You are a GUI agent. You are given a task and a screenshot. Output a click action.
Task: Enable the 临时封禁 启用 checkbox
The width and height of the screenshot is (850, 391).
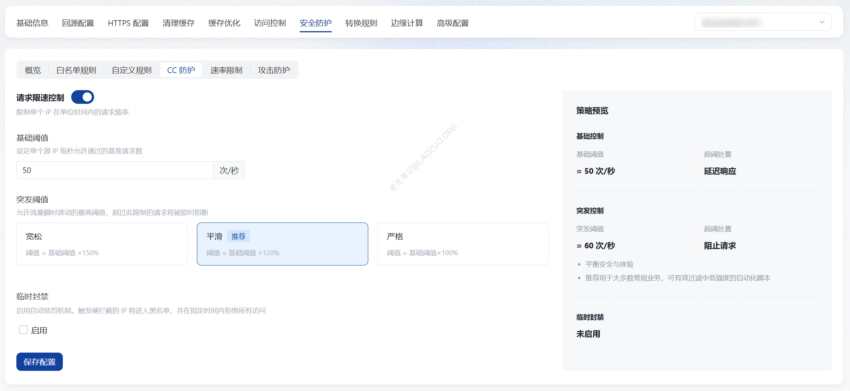tap(23, 330)
